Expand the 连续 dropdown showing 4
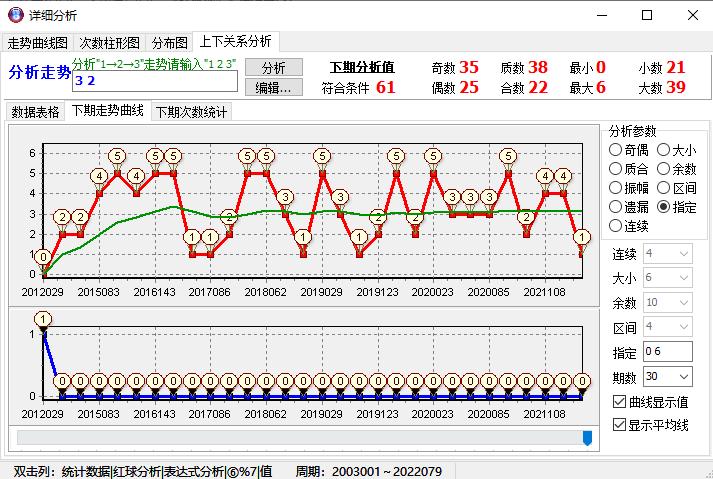The height and width of the screenshot is (479, 713). tap(668, 253)
